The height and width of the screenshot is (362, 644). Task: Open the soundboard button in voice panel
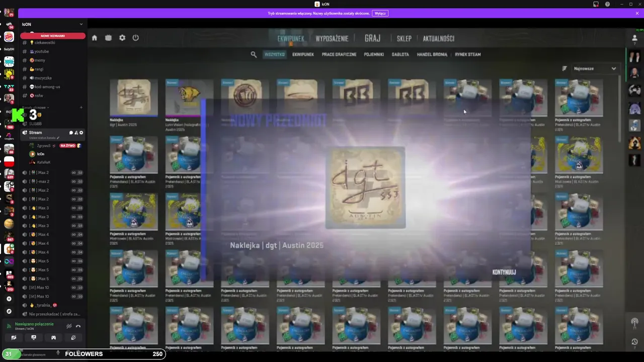(x=73, y=338)
